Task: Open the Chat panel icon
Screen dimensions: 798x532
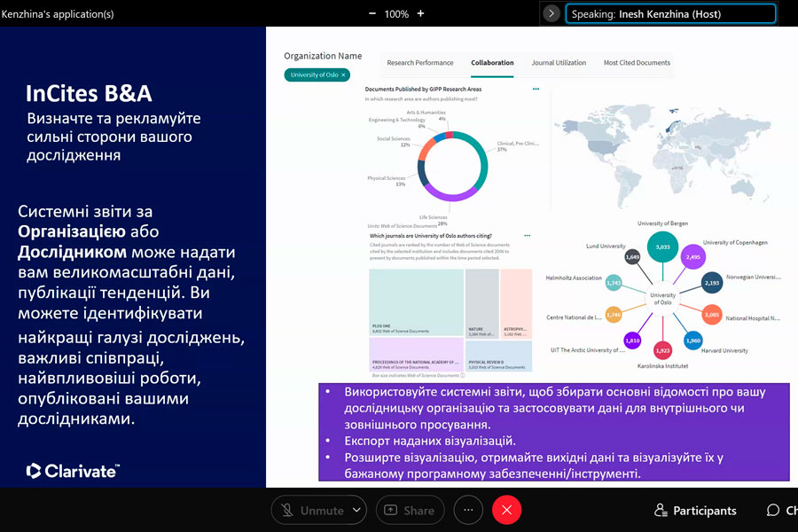Action: click(x=773, y=510)
